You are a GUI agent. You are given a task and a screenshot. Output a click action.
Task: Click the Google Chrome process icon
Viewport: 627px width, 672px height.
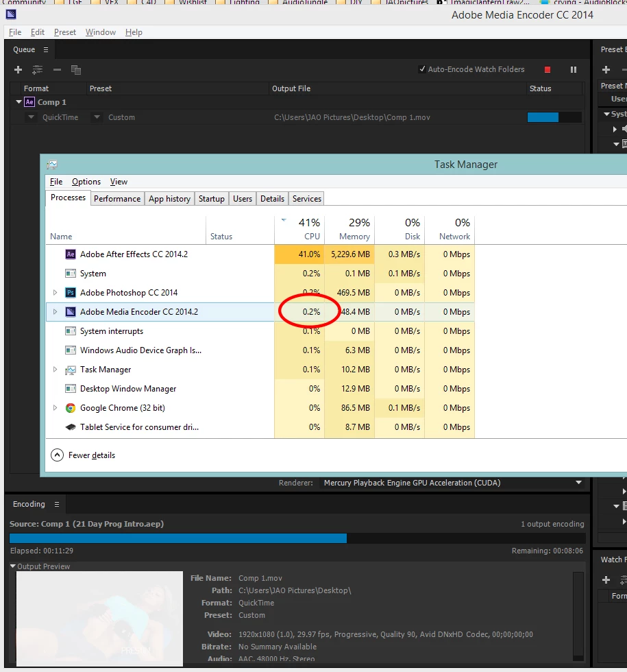coord(70,408)
